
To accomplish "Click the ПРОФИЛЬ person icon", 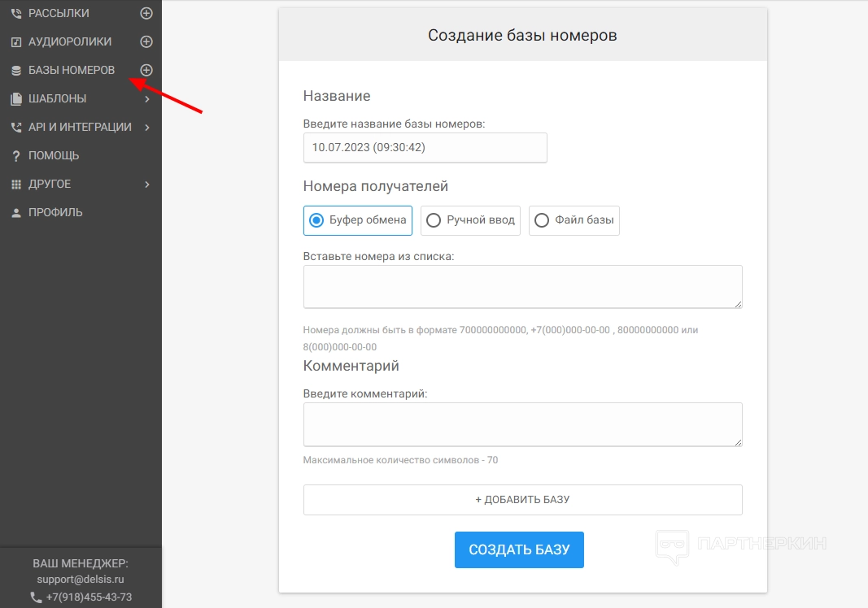I will point(15,213).
